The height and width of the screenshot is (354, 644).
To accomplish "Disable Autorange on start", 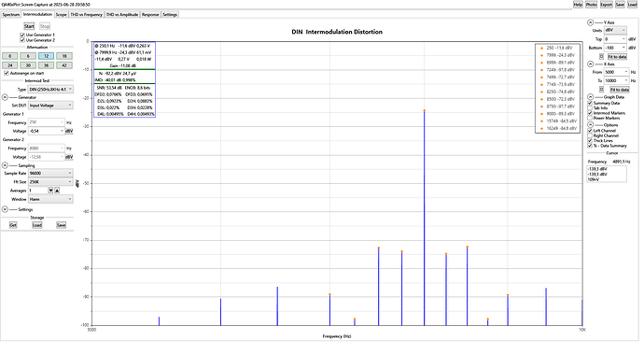I will [7, 73].
